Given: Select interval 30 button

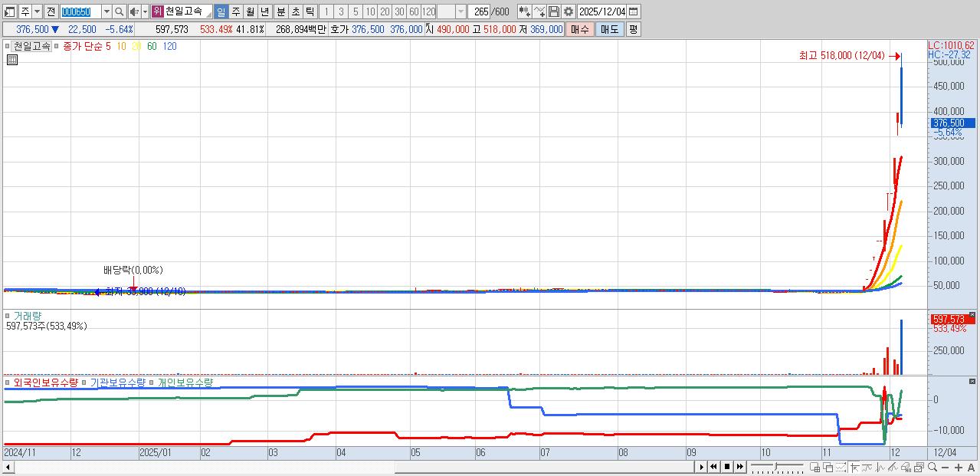Looking at the screenshot, I should (399, 11).
